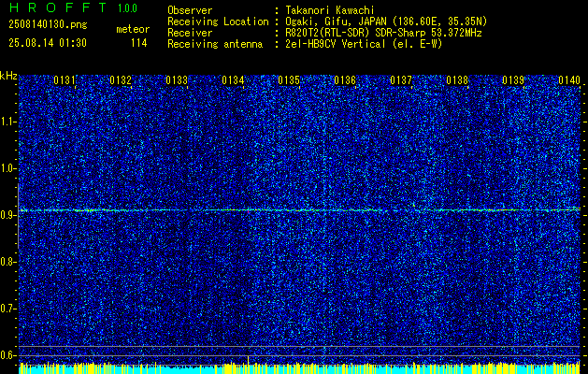Click the Receiving Location label
Viewport: 588px width, 374px height.
pyautogui.click(x=218, y=22)
